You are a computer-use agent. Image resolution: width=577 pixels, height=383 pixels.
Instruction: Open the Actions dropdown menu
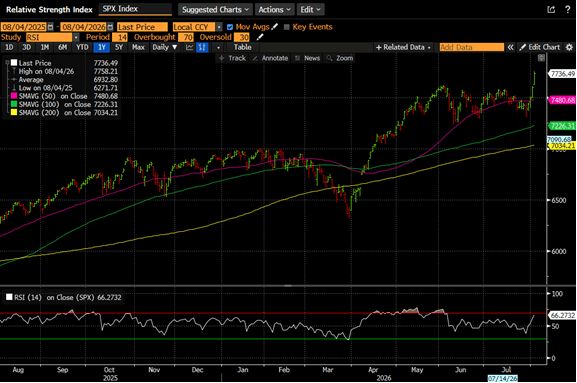tap(275, 10)
